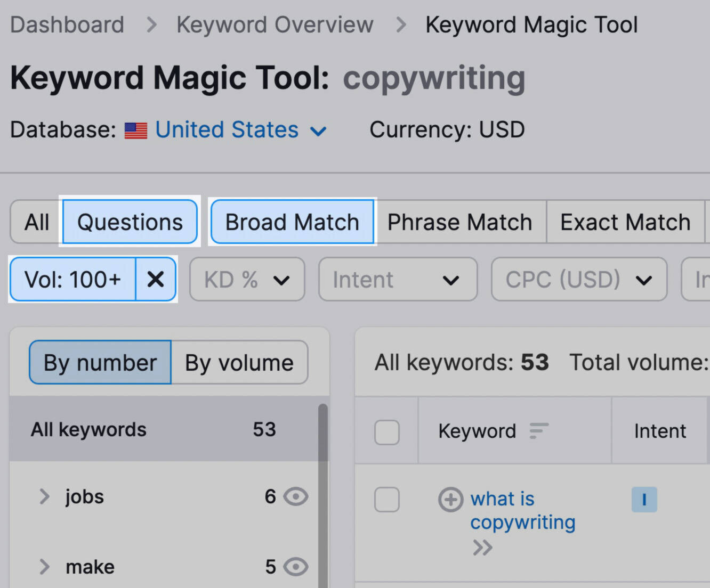
Task: Switch to the Phrase Match tab
Action: click(x=460, y=222)
